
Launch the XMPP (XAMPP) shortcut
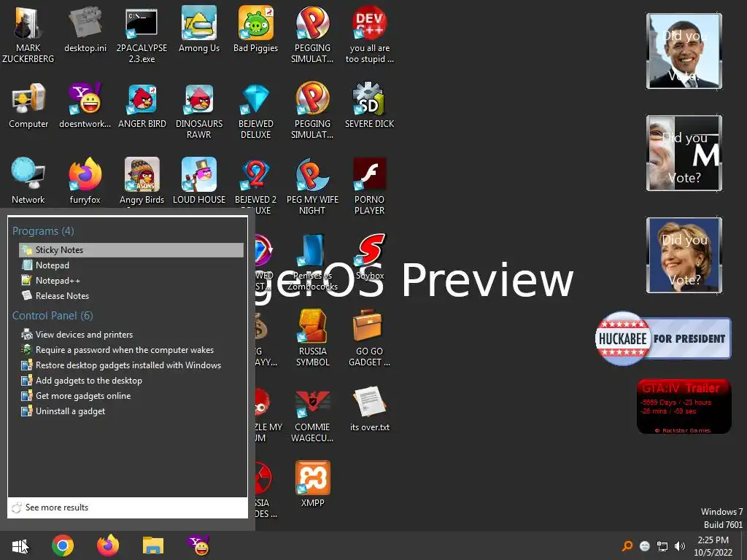[312, 484]
